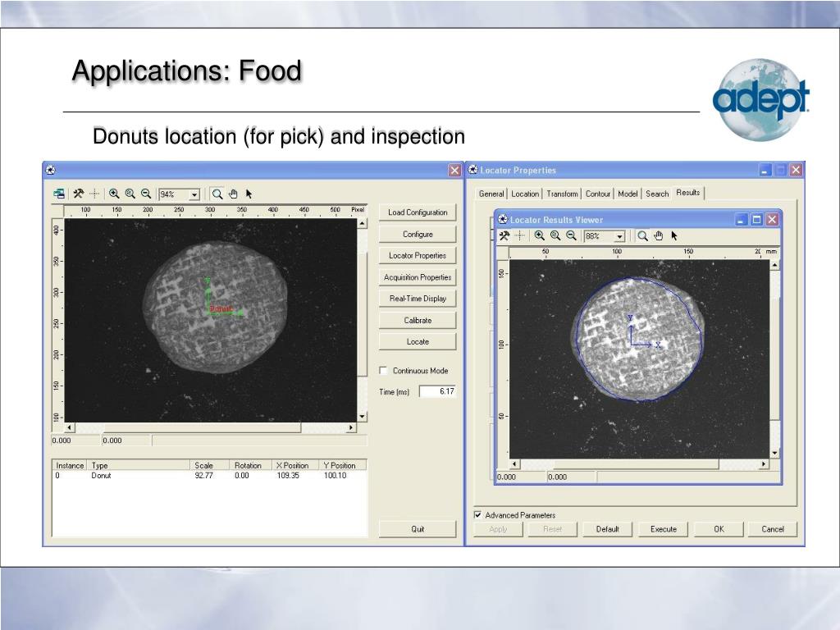Click the Time (ms) field showing 6.17
Screen dimensions: 840x630
click(437, 391)
